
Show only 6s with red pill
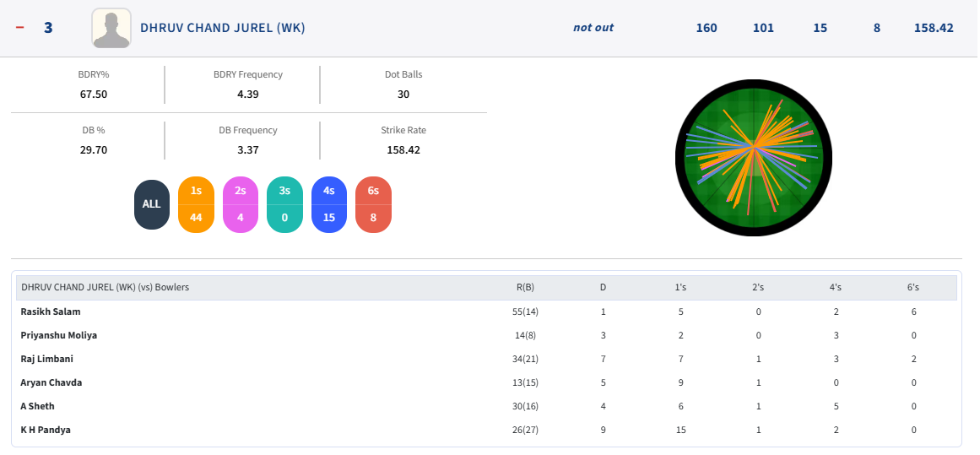click(x=373, y=204)
